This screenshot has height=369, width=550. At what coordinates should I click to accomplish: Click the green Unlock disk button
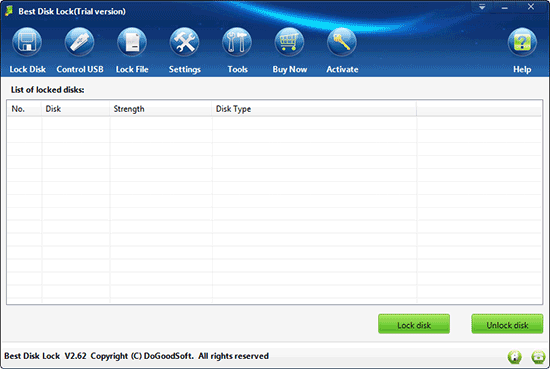[507, 324]
